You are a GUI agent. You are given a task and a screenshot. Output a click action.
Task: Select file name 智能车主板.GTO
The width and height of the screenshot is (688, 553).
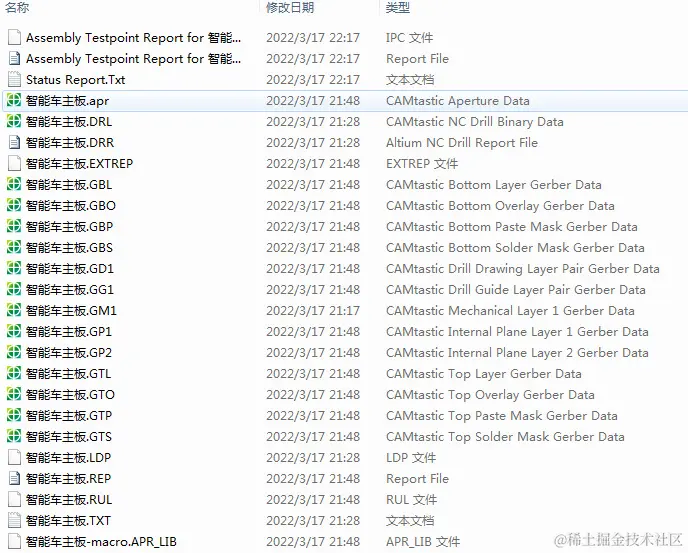[x=70, y=395]
